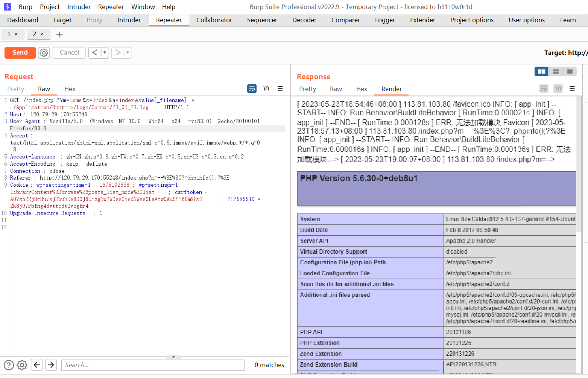Click PHP Version 5.6.30-0+deb8u1 heading
The height and width of the screenshot is (378, 588).
click(359, 178)
